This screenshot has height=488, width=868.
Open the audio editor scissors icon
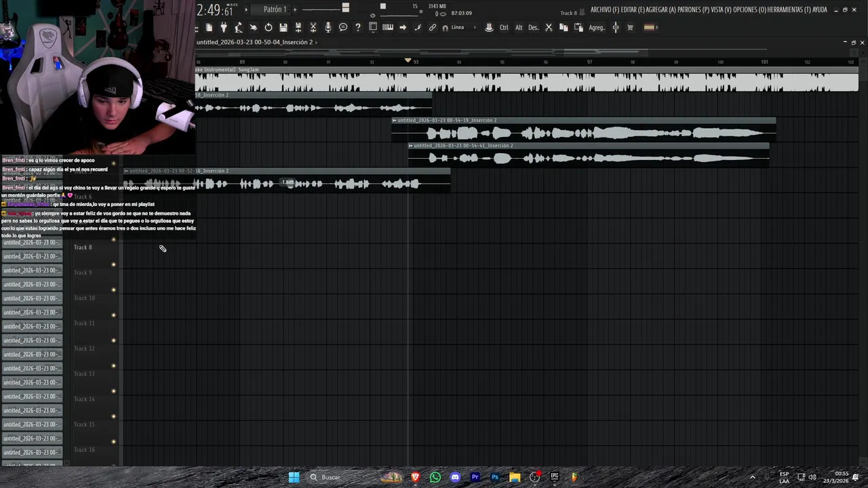click(x=313, y=28)
